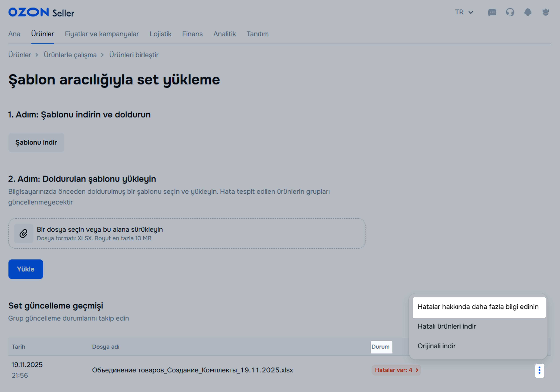Switch to the Fiyatlar ve kampanyalar tab

pyautogui.click(x=102, y=34)
